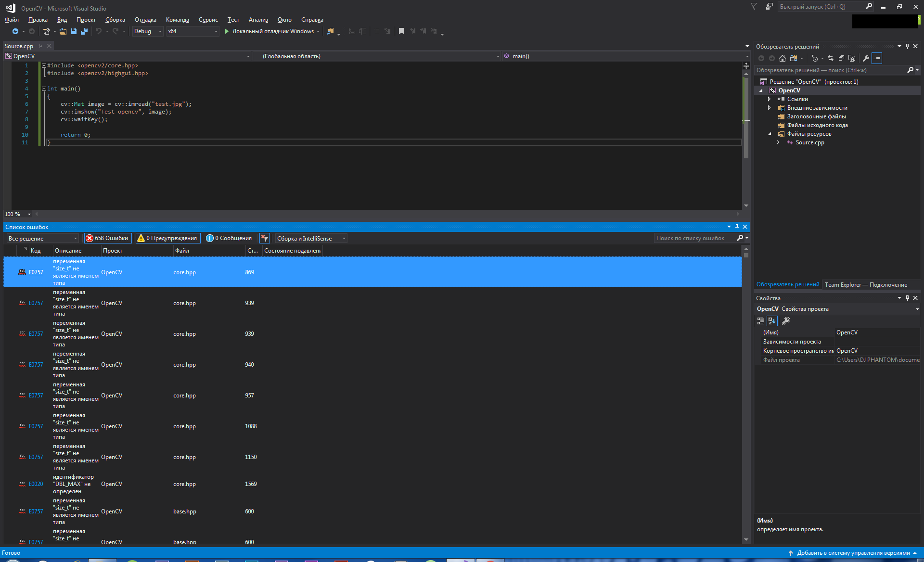This screenshot has width=924, height=562.
Task: Toggle bookmark on current line icon
Action: (401, 31)
